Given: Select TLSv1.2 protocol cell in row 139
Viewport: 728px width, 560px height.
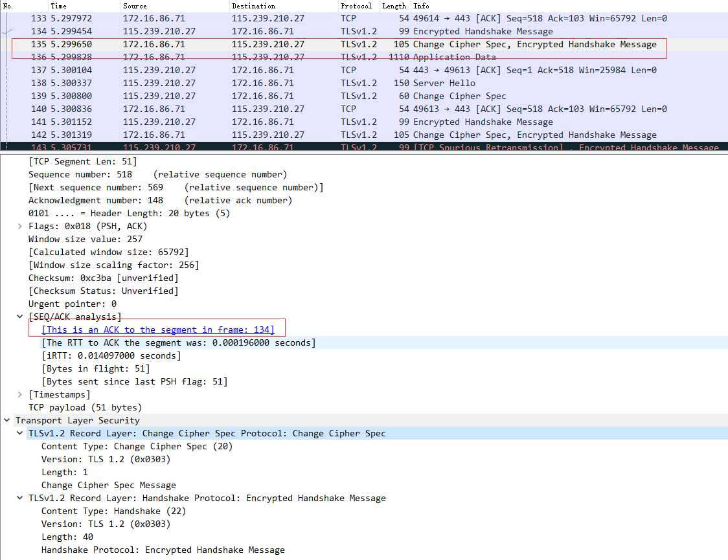Looking at the screenshot, I should (x=359, y=96).
